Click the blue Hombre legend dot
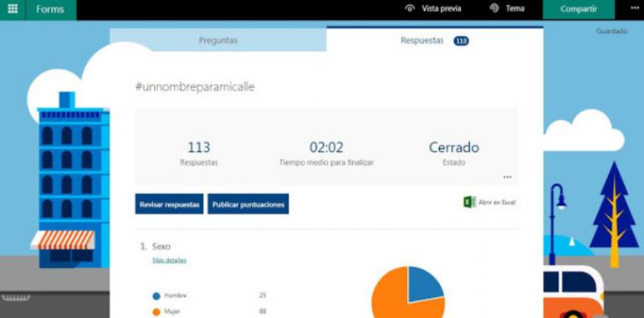644x318 pixels. [156, 295]
